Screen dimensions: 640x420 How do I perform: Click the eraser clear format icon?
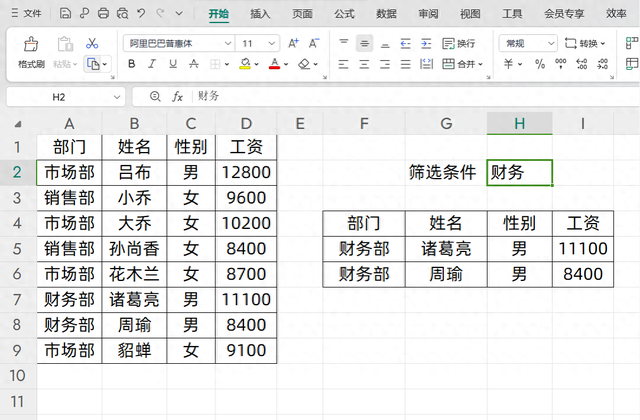pyautogui.click(x=305, y=64)
